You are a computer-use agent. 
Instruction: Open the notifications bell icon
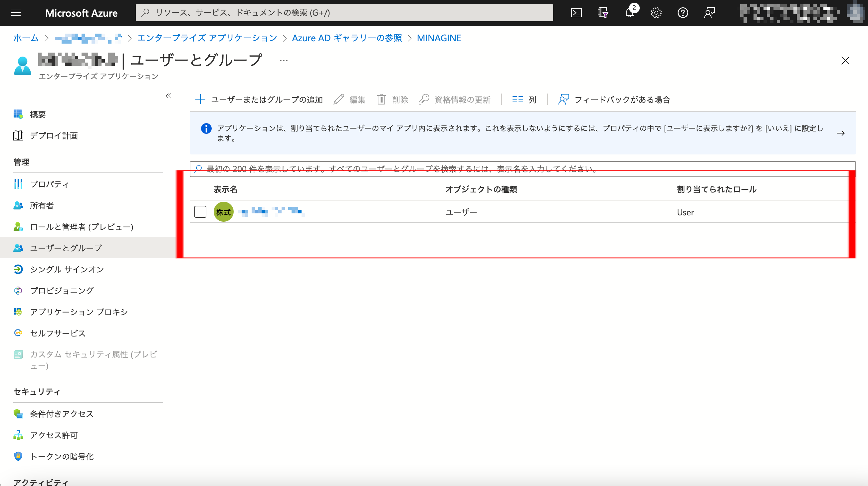click(629, 13)
